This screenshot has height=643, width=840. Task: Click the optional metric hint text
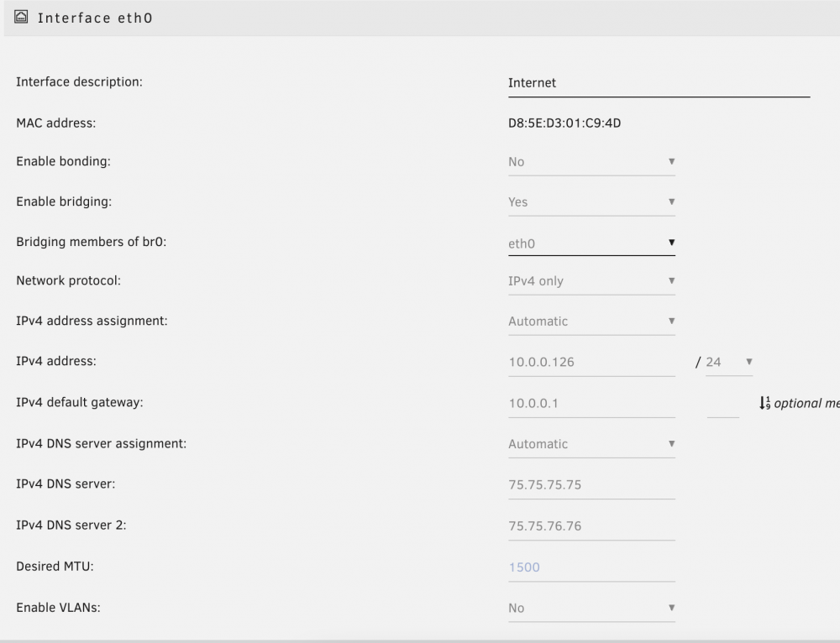(806, 404)
